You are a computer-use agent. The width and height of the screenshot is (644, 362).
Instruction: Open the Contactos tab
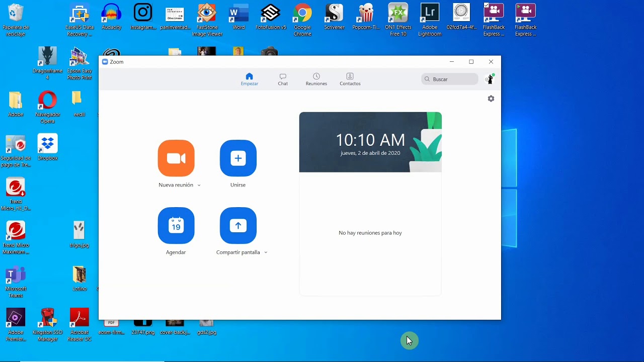(350, 79)
